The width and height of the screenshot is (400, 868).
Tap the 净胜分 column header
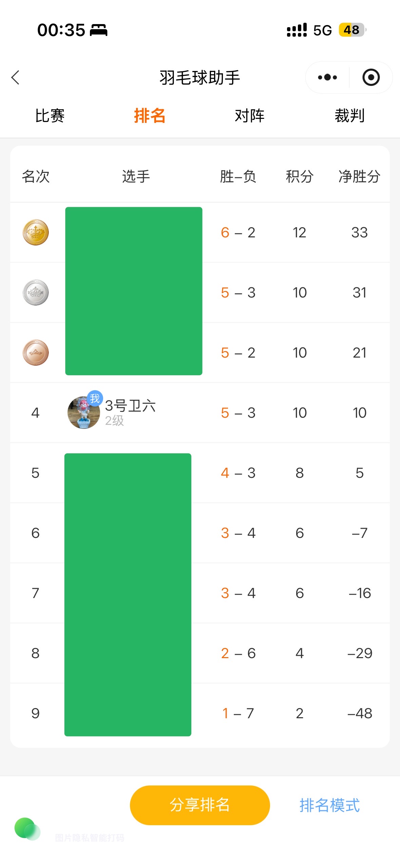pos(359,177)
